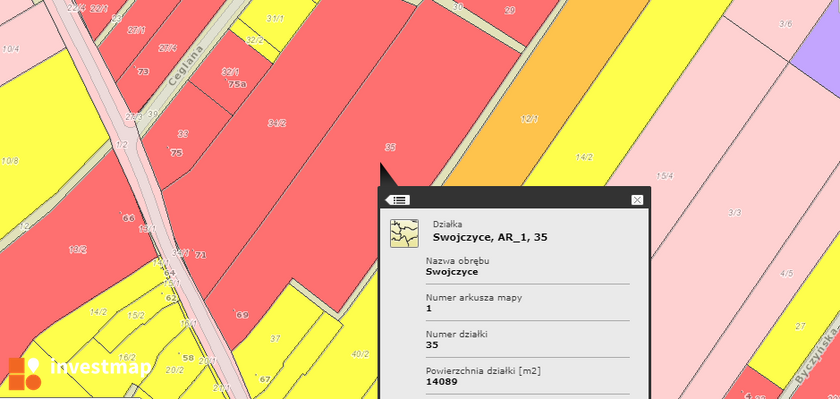This screenshot has height=399, width=840.
Task: Click the Ceglana street label
Action: click(x=185, y=66)
